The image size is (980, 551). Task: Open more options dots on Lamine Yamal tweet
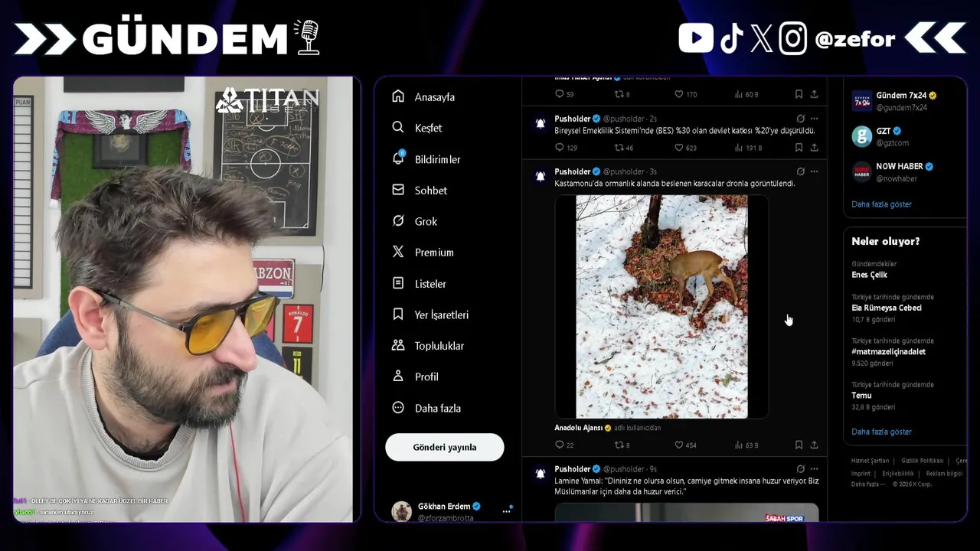point(814,468)
